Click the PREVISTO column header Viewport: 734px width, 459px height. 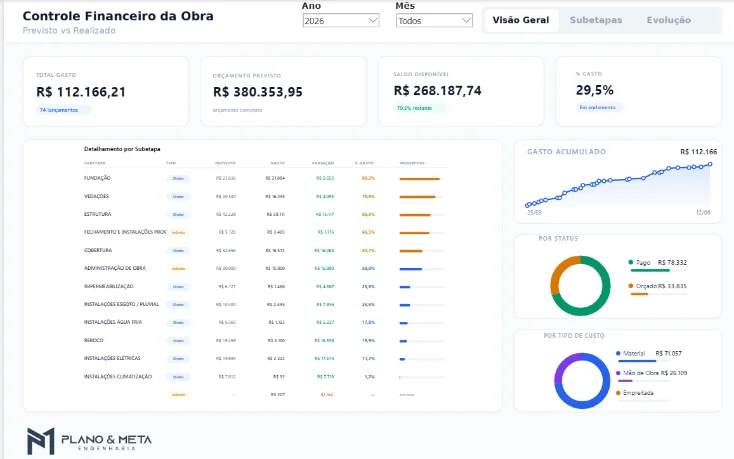[x=225, y=163]
